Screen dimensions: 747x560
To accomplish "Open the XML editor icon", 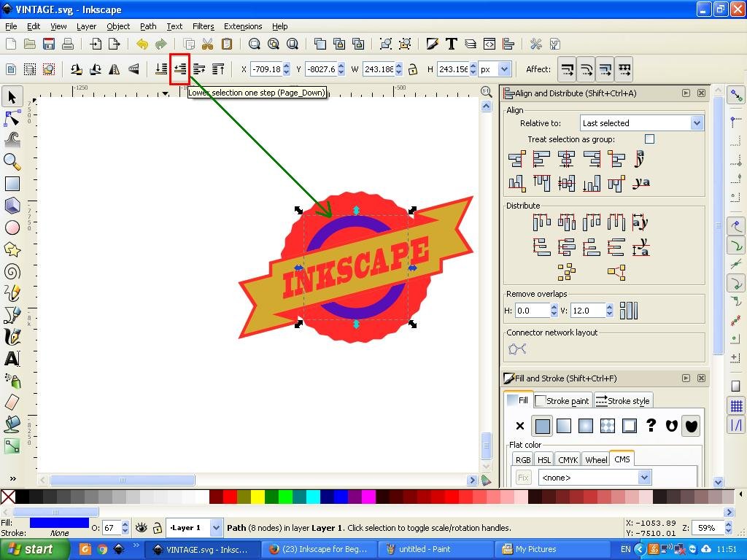I will 489,44.
